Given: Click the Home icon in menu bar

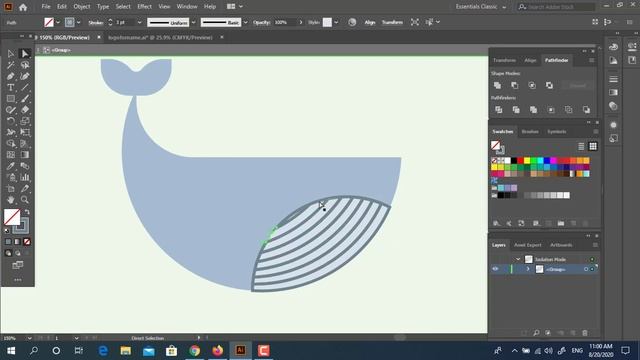Looking at the screenshot, I should coord(23,7).
